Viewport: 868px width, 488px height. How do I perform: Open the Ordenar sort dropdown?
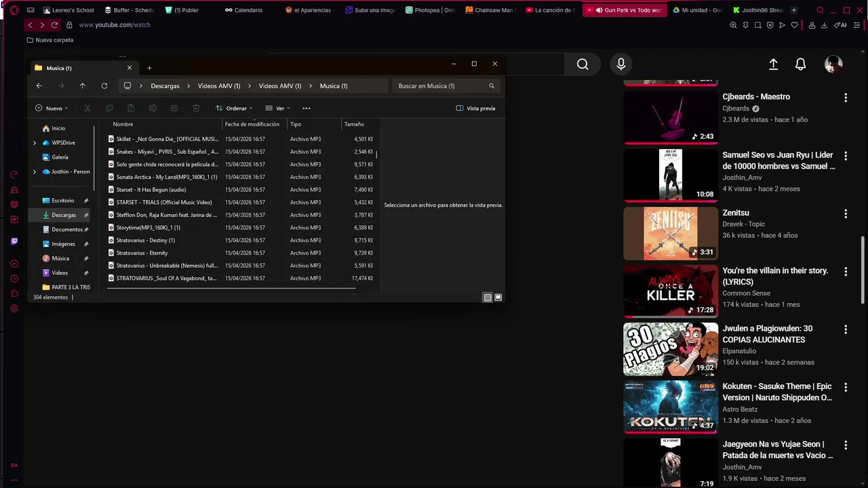[234, 108]
